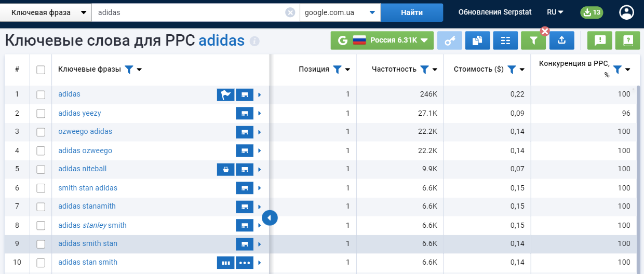644x274 pixels.
Task: Click the ad block icon in adidas row
Action: (x=245, y=94)
